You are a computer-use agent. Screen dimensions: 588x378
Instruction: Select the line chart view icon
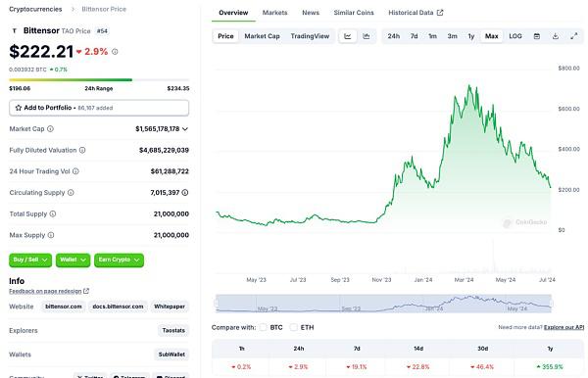coord(348,36)
